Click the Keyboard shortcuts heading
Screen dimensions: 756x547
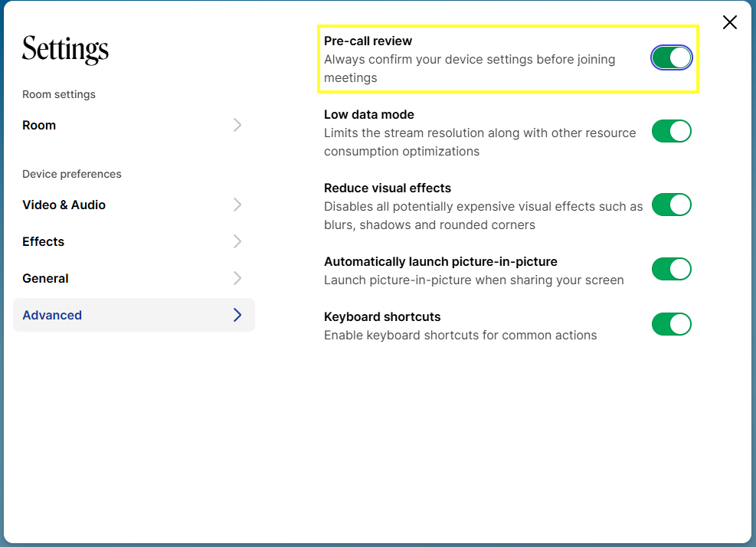pyautogui.click(x=382, y=316)
